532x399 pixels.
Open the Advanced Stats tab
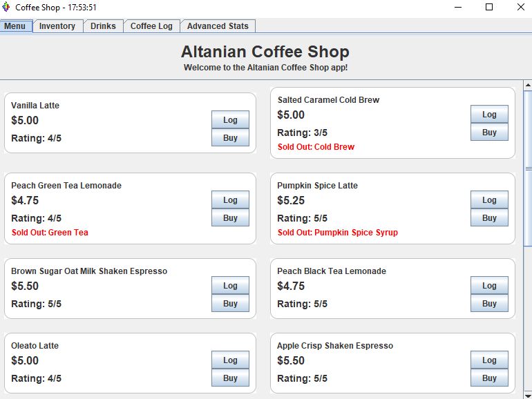click(218, 26)
